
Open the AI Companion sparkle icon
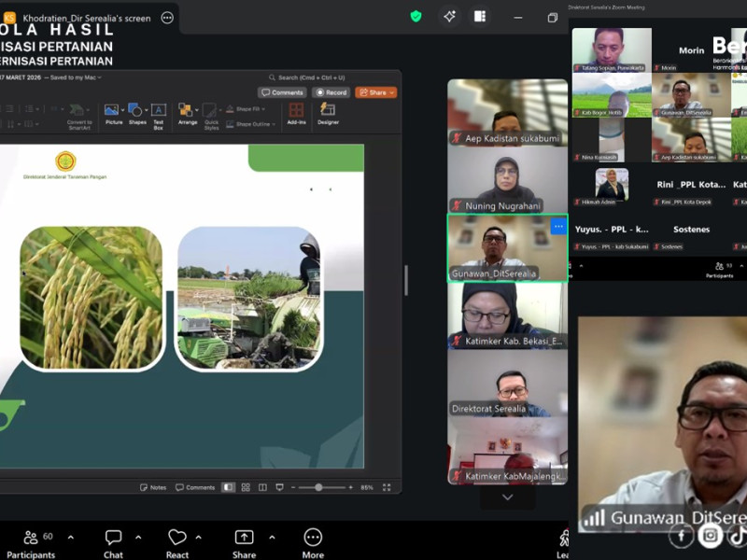(449, 16)
